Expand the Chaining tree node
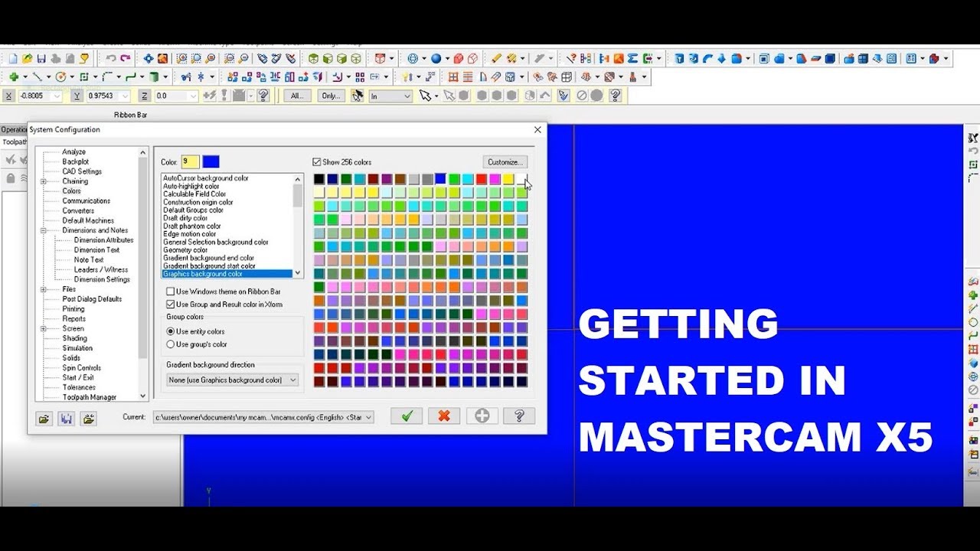 [x=44, y=181]
